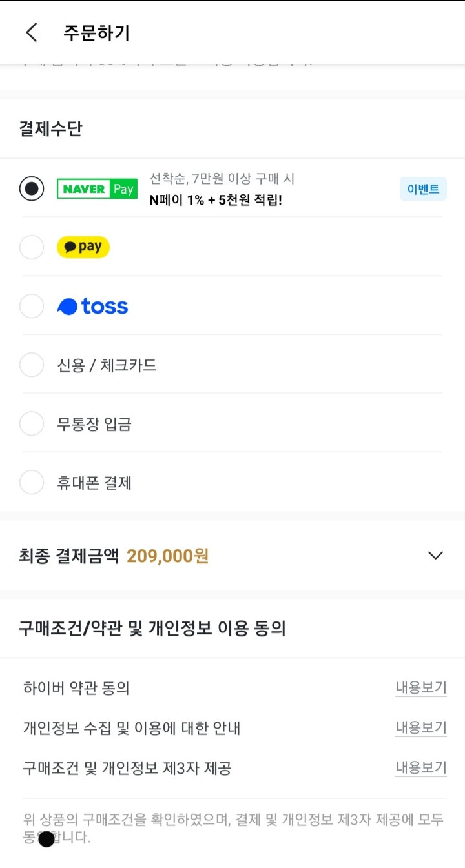Open 내용보기 for 구매조건 및 개인정보 제3자 제공
465x868 pixels.
(420, 768)
